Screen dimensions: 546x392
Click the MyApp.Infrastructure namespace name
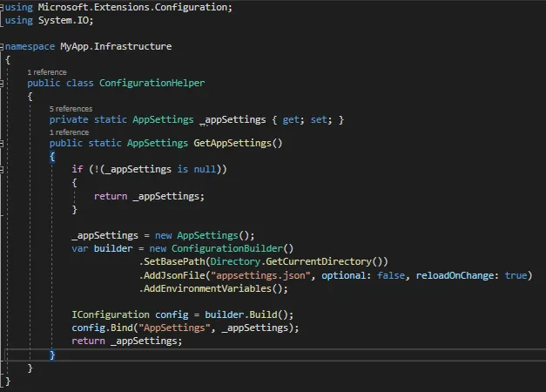point(116,46)
